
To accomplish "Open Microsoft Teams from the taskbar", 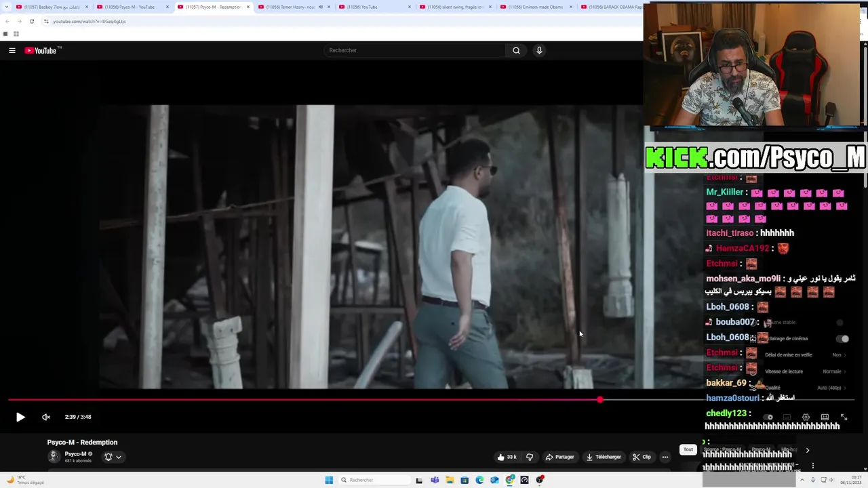I will tap(435, 480).
